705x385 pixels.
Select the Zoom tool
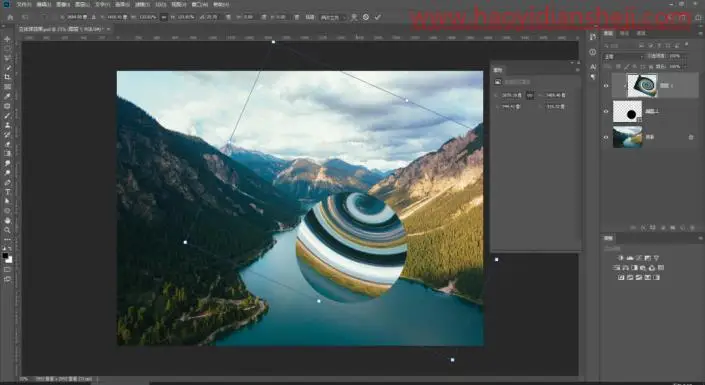click(x=7, y=230)
